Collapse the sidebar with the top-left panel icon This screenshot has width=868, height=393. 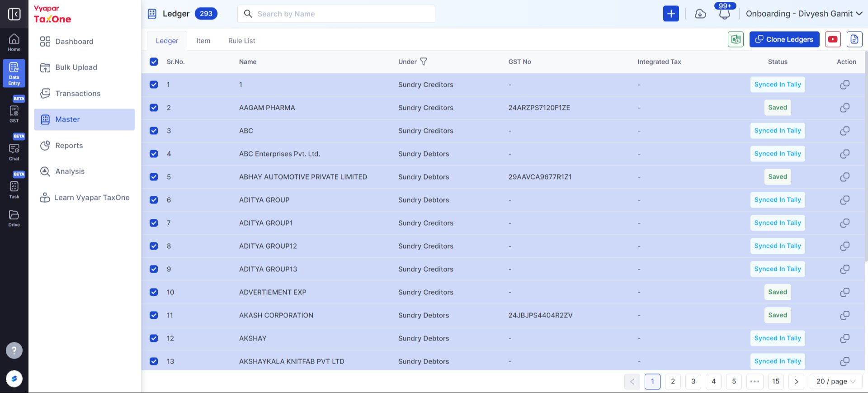[14, 14]
